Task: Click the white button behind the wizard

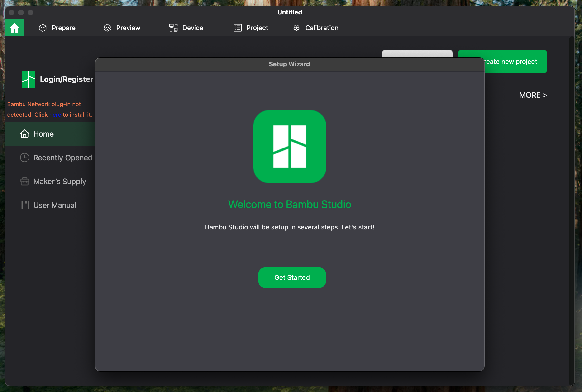Action: (417, 53)
